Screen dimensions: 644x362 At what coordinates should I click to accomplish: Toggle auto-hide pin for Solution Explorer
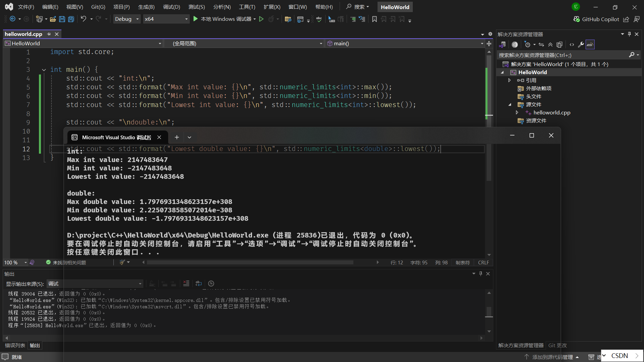click(630, 34)
